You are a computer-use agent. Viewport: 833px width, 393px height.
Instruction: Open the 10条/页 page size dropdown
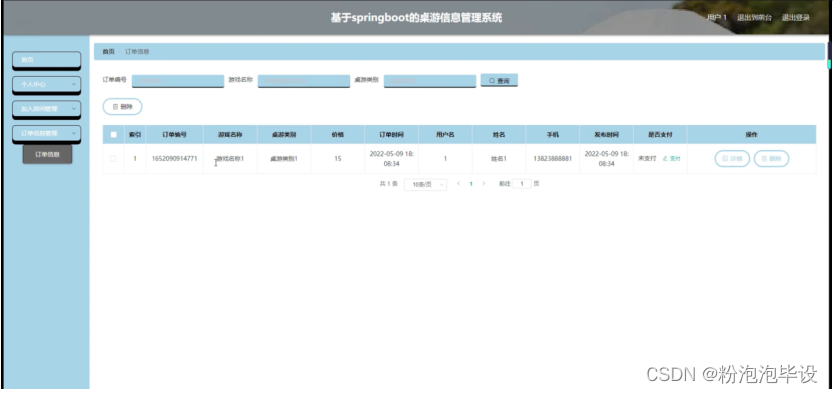click(x=425, y=184)
